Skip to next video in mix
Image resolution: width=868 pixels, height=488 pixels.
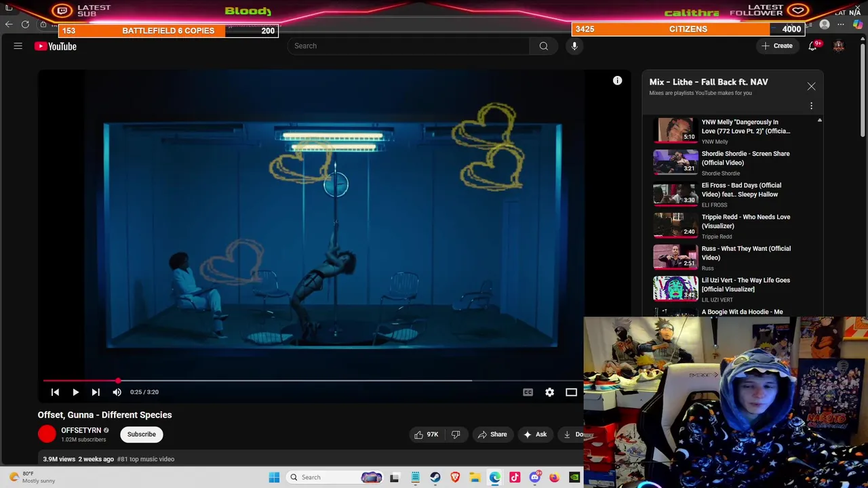[96, 392]
